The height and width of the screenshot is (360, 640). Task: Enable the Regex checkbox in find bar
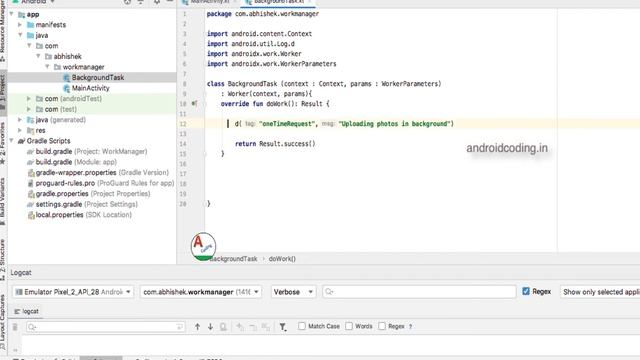(382, 326)
